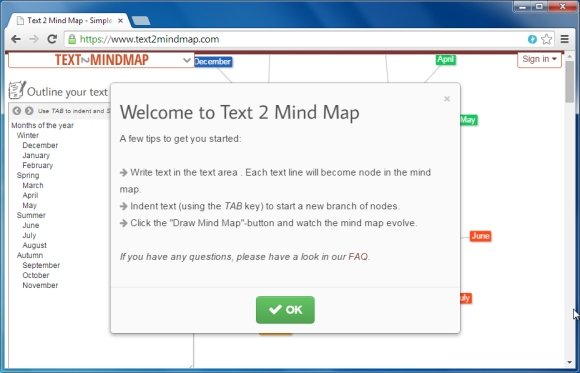Click the redo arrow in outline toolbar
The image size is (580, 373).
[x=29, y=111]
